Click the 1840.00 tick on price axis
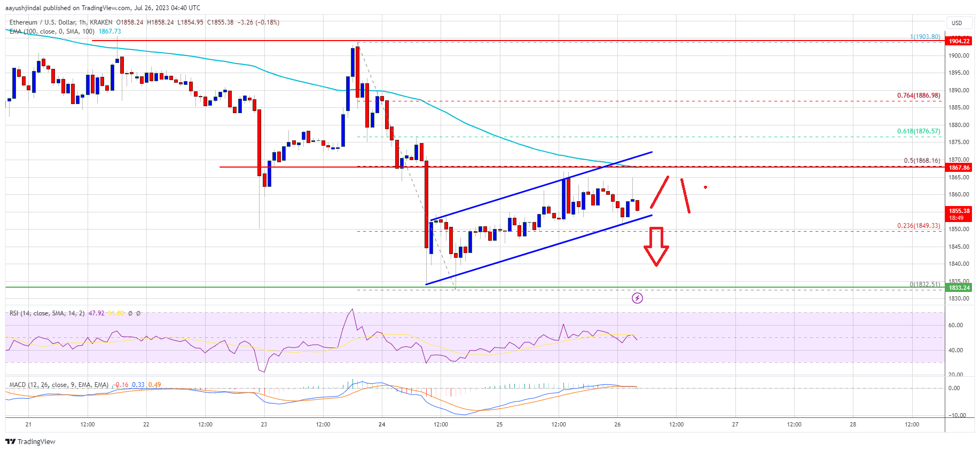Screen dimensions: 980x451 959,264
